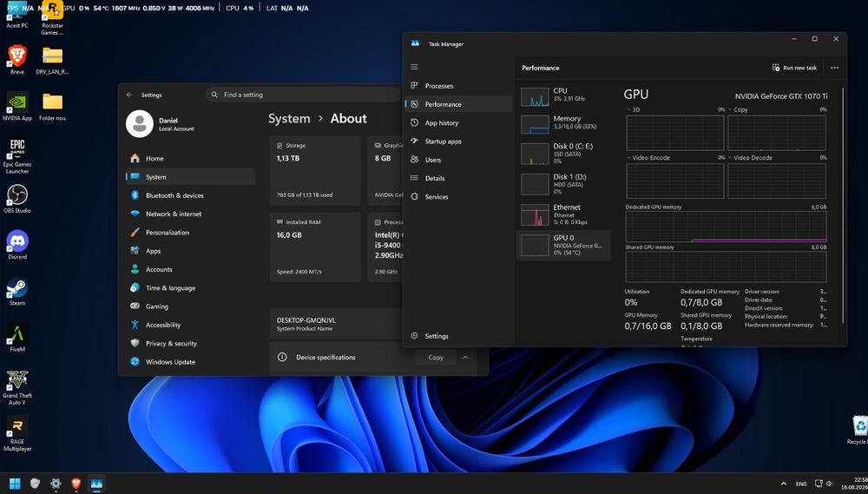
Task: Open the ENG language indicator in the tray
Action: [801, 484]
